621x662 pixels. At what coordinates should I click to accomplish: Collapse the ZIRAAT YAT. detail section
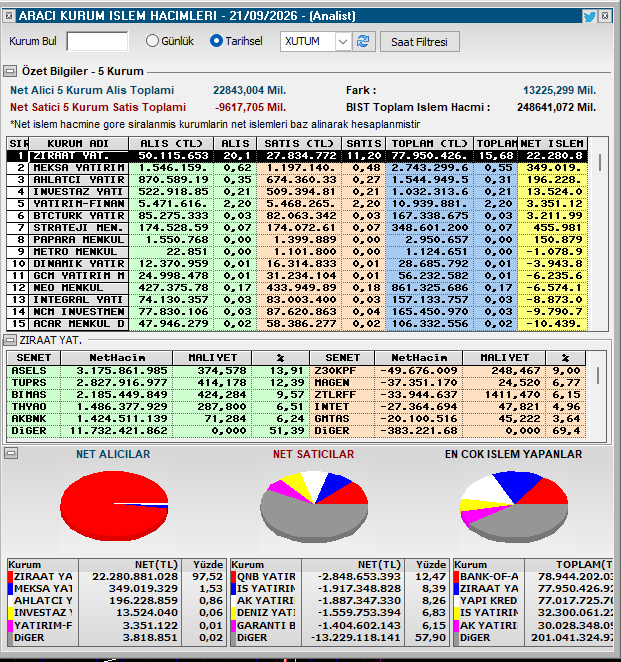click(10, 340)
